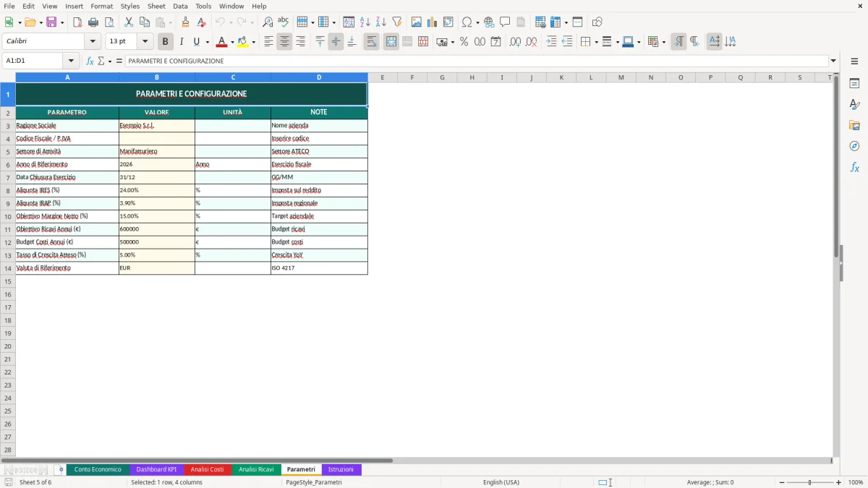Open Find and Replace
868x488 pixels.
tap(268, 22)
